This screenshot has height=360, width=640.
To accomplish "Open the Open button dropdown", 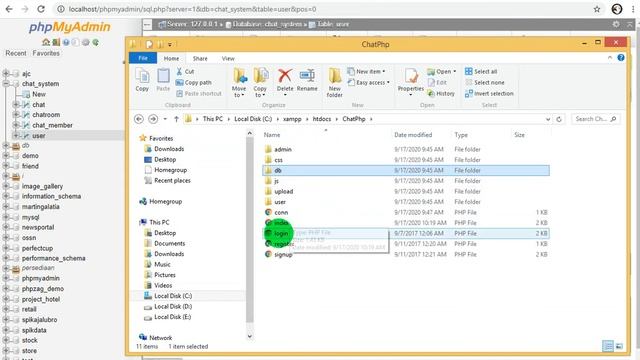I will pyautogui.click(x=442, y=71).
